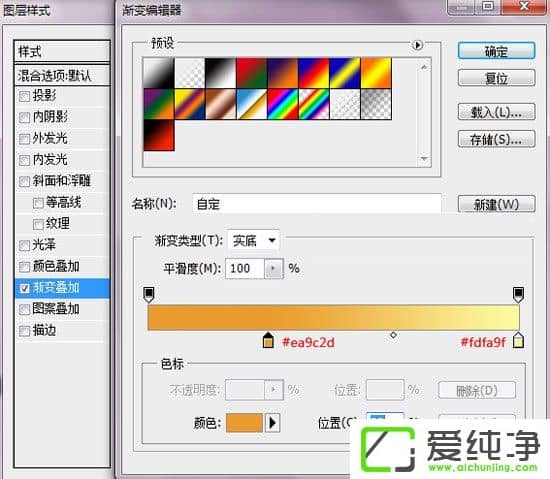Click the 新建(W) new gradient button
550x479 pixels.
coord(496,204)
